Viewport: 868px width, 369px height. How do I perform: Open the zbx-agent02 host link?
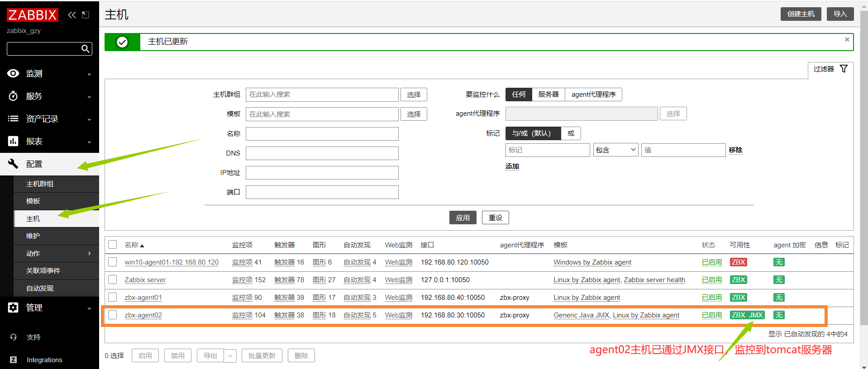tap(143, 315)
